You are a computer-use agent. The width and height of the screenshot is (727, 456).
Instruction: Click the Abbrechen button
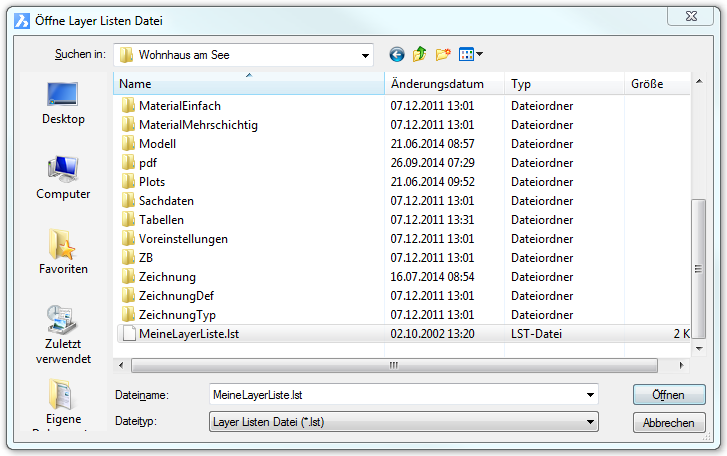pos(668,423)
